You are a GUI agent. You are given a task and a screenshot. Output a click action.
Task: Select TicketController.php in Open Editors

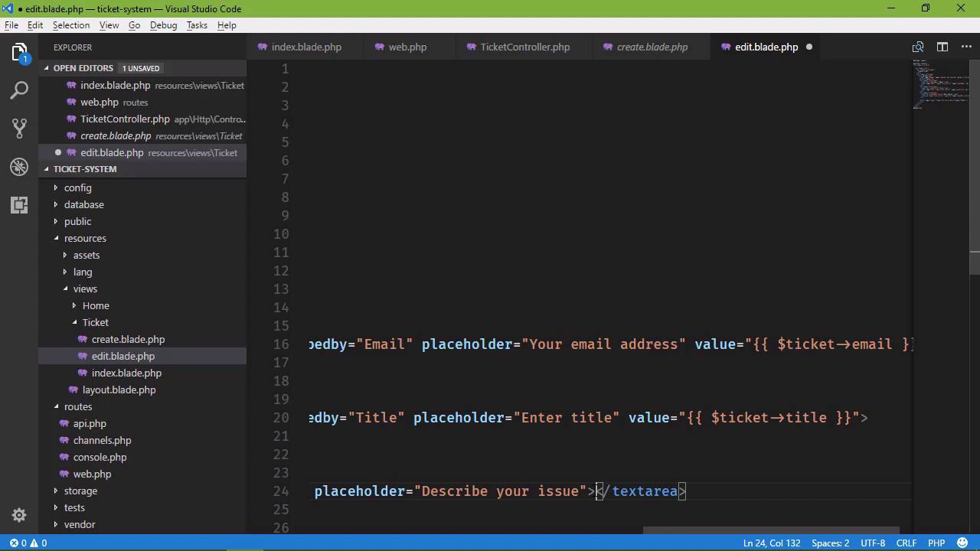tap(142, 119)
